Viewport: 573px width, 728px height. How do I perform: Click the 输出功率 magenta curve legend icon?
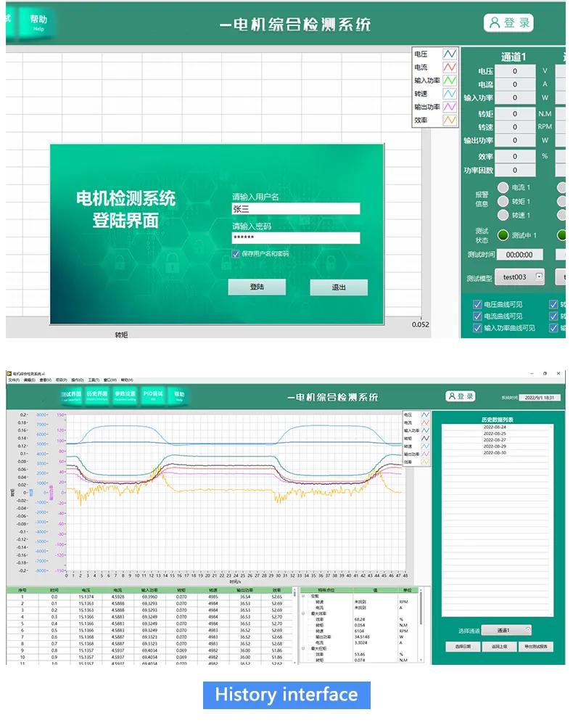(x=450, y=107)
